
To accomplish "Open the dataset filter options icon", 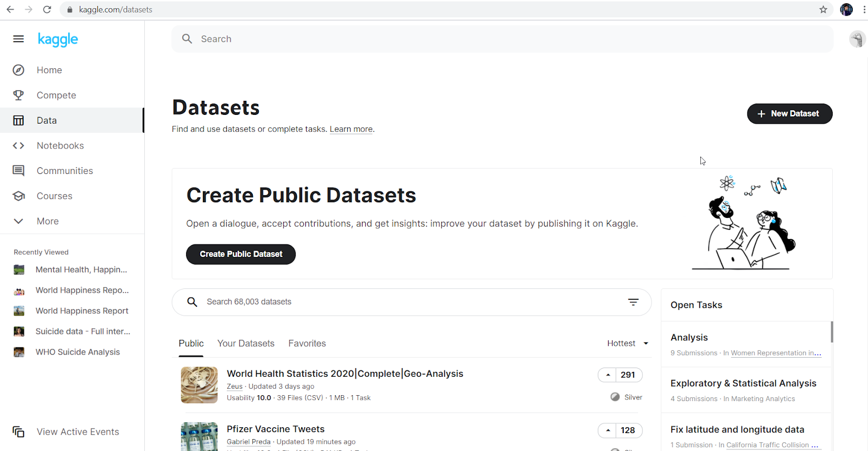I will (633, 302).
